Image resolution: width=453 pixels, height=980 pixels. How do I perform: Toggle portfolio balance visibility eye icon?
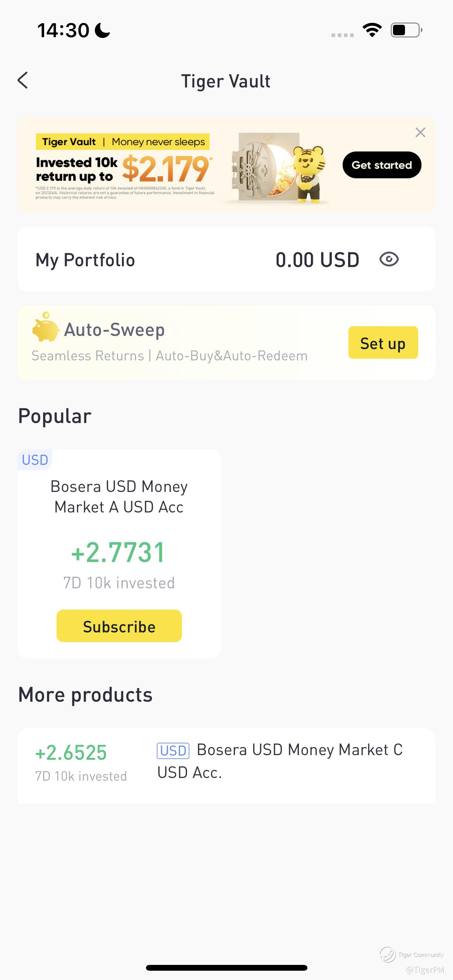(389, 259)
